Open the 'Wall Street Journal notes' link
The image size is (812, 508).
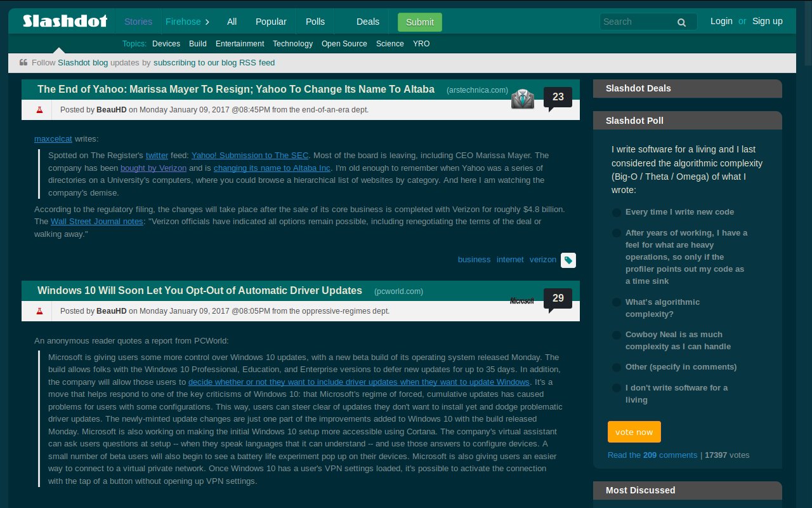pyautogui.click(x=96, y=221)
